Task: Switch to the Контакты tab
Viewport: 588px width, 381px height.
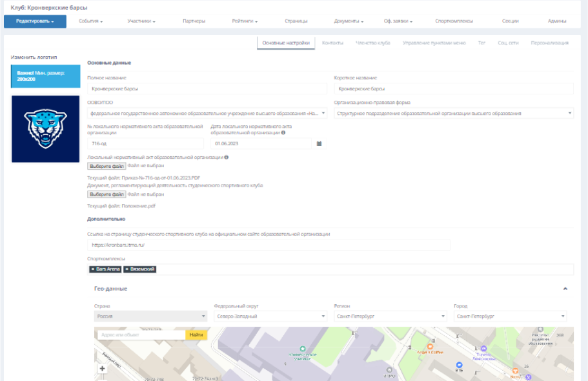Action: [x=332, y=43]
